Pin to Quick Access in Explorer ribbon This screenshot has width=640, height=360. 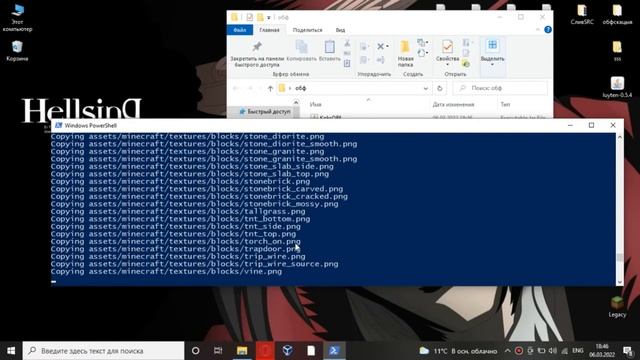tap(257, 54)
